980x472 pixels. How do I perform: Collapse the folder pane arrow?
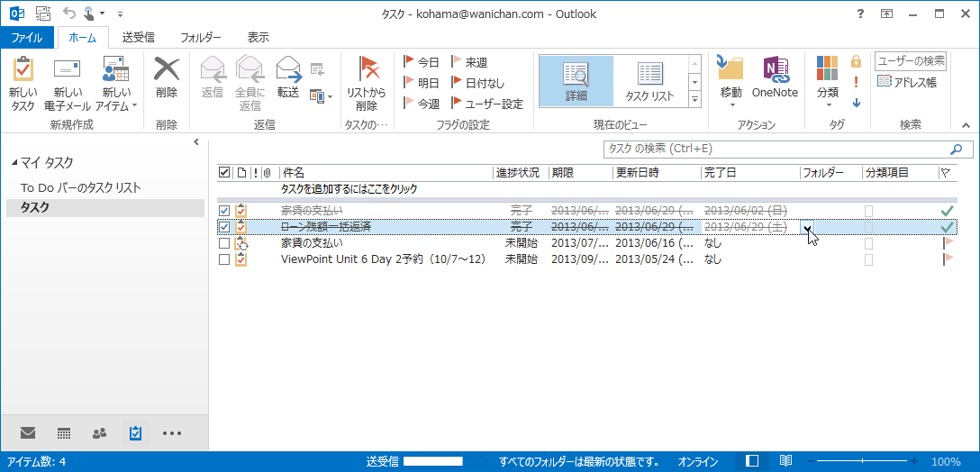coord(196,142)
